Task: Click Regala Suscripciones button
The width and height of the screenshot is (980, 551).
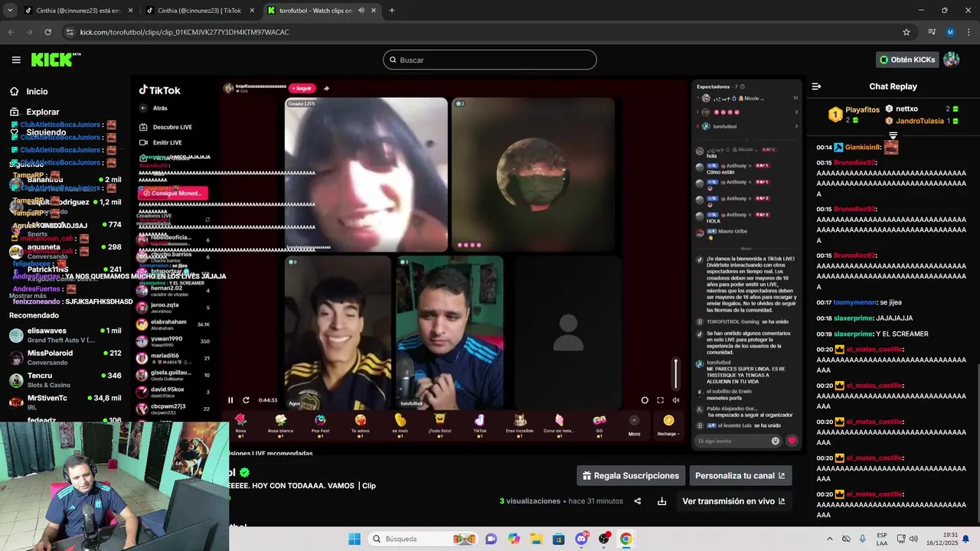Action: click(631, 476)
